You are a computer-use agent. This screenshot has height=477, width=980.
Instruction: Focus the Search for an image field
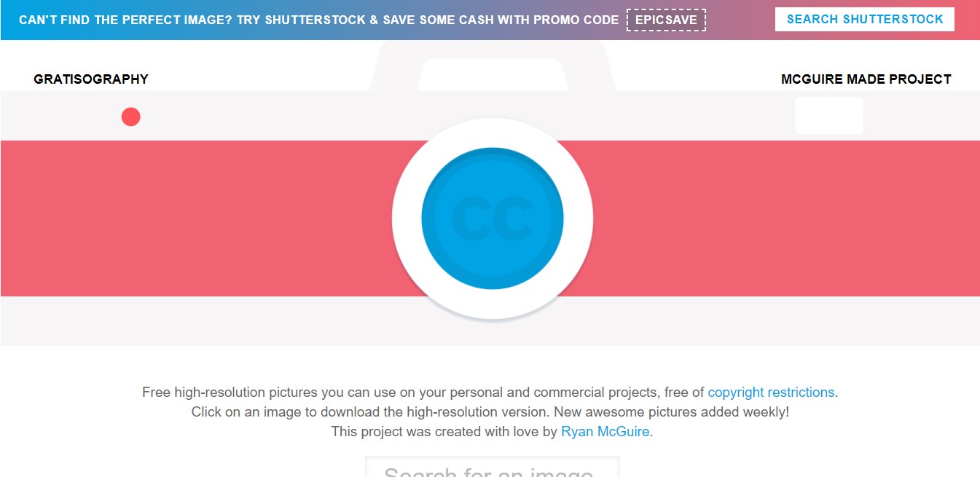click(x=492, y=470)
